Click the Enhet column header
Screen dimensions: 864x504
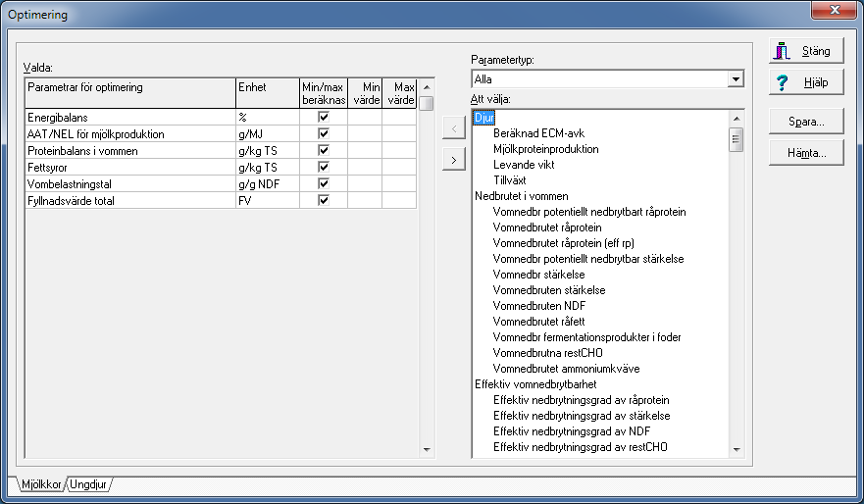(268, 93)
